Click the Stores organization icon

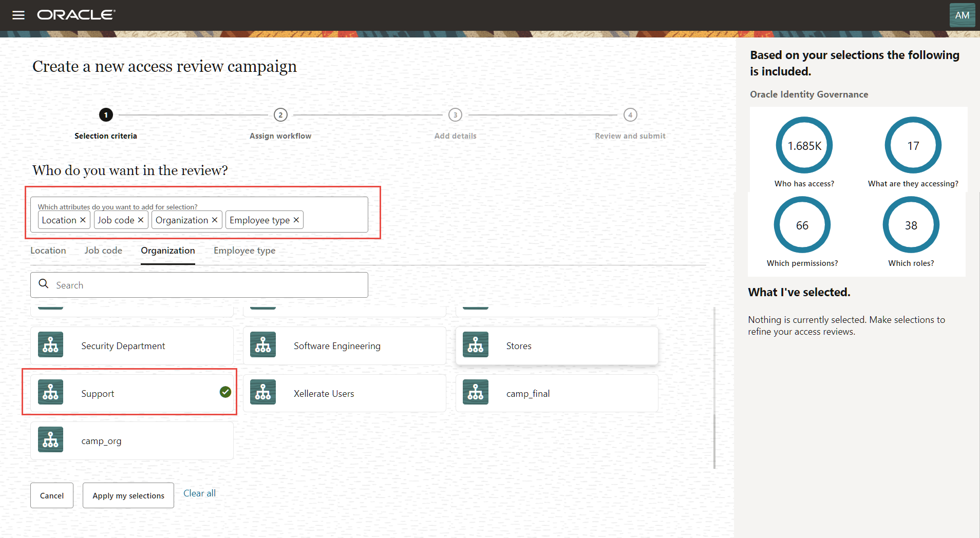click(476, 345)
